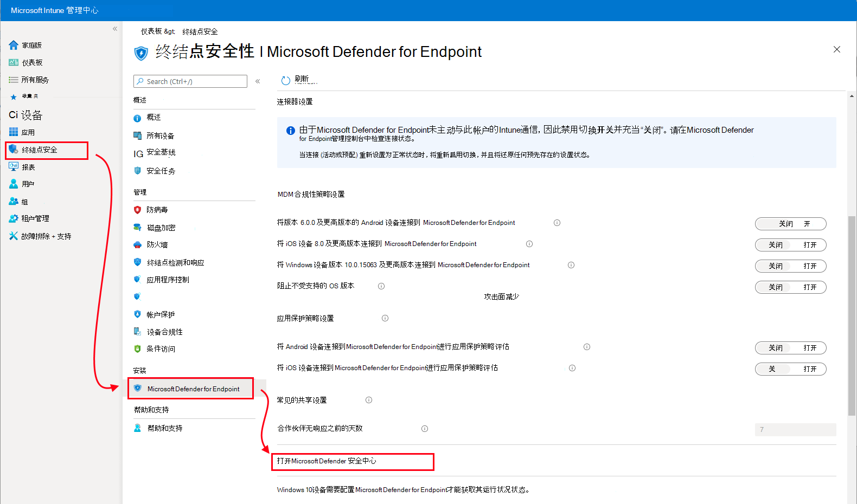Close the Defender for Endpoint blade
The width and height of the screenshot is (857, 504).
point(837,49)
